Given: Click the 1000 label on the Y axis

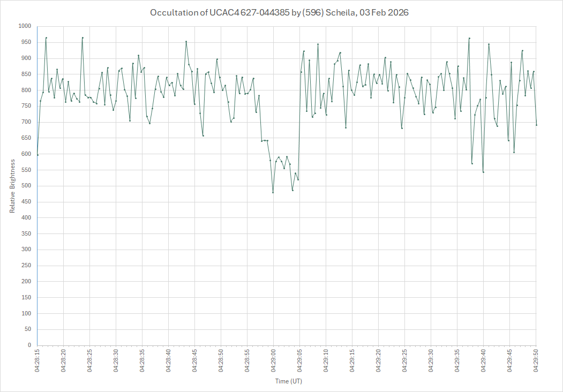Looking at the screenshot, I should point(25,26).
